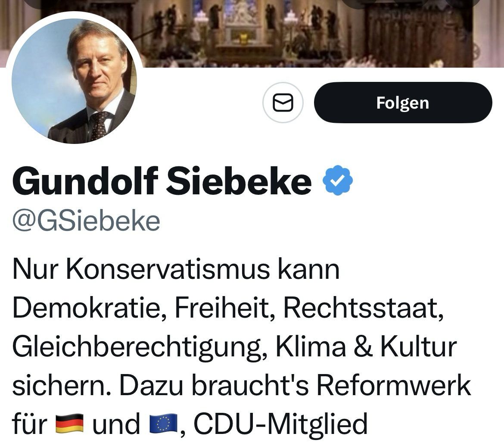Click the word "Demokratie" in bio
The height and width of the screenshot is (443, 504).
point(89,308)
